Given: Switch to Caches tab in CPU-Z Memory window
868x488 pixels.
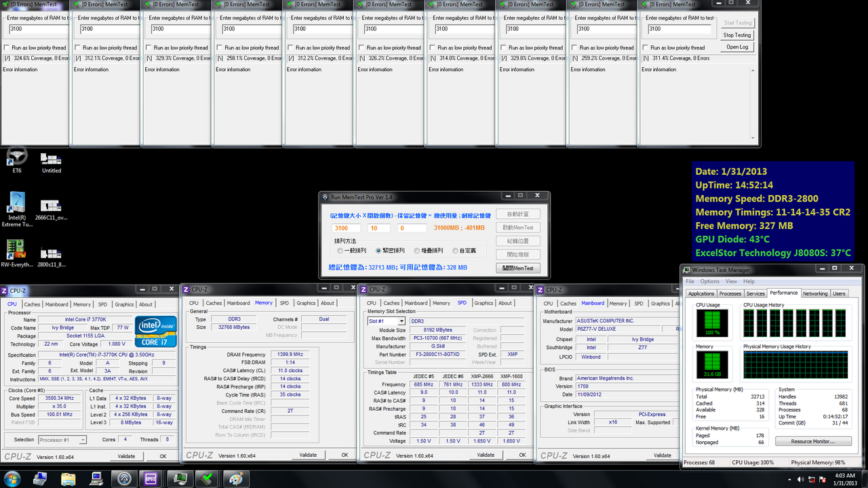Looking at the screenshot, I should point(214,303).
